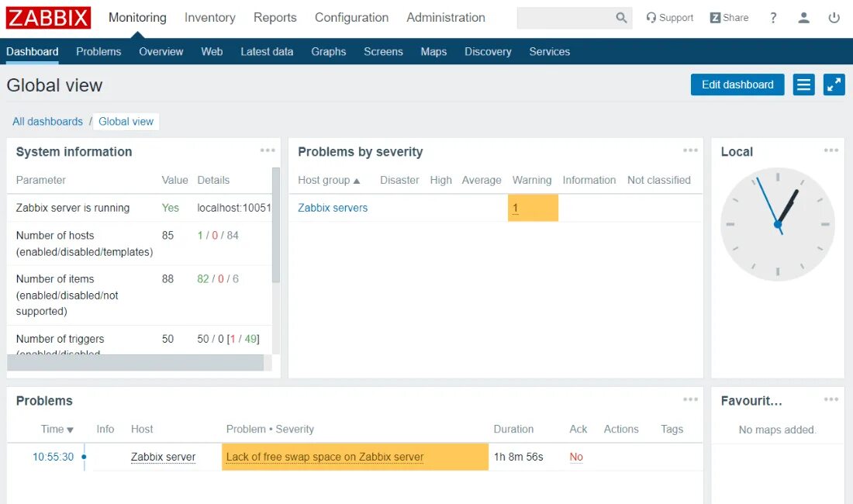The width and height of the screenshot is (853, 504).
Task: Open Favourite maps widget options dots
Action: point(831,399)
